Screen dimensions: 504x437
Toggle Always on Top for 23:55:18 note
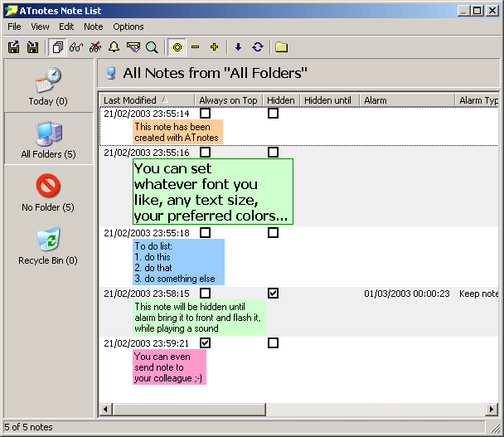point(205,232)
